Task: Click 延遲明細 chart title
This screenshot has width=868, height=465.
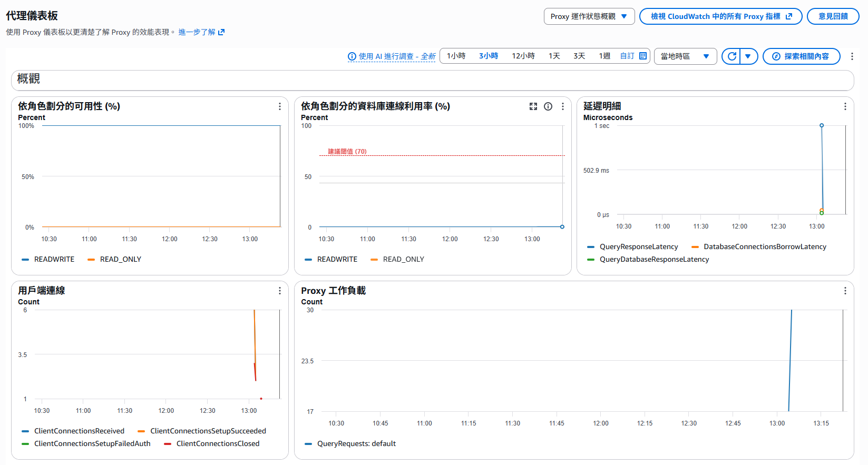Action: pyautogui.click(x=602, y=106)
